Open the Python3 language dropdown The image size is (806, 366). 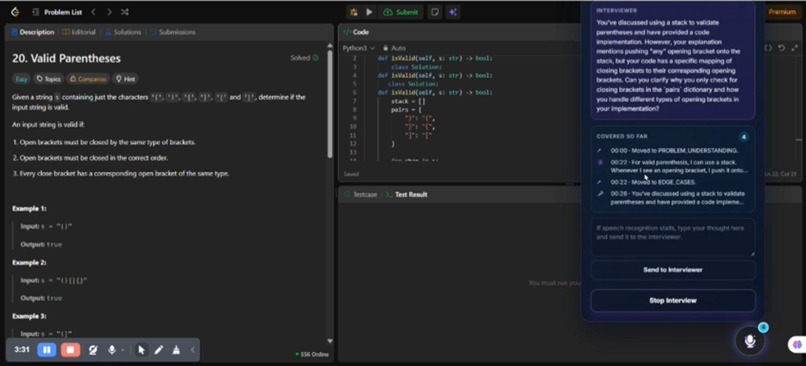(359, 48)
